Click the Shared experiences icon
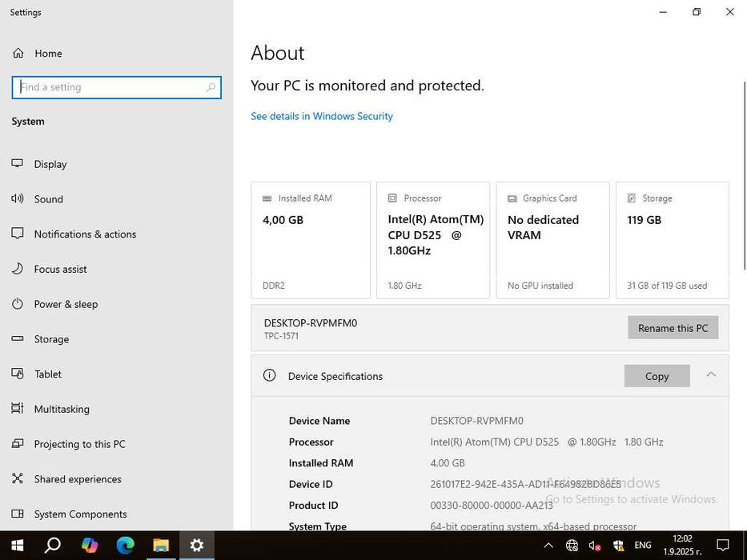 pos(17,478)
